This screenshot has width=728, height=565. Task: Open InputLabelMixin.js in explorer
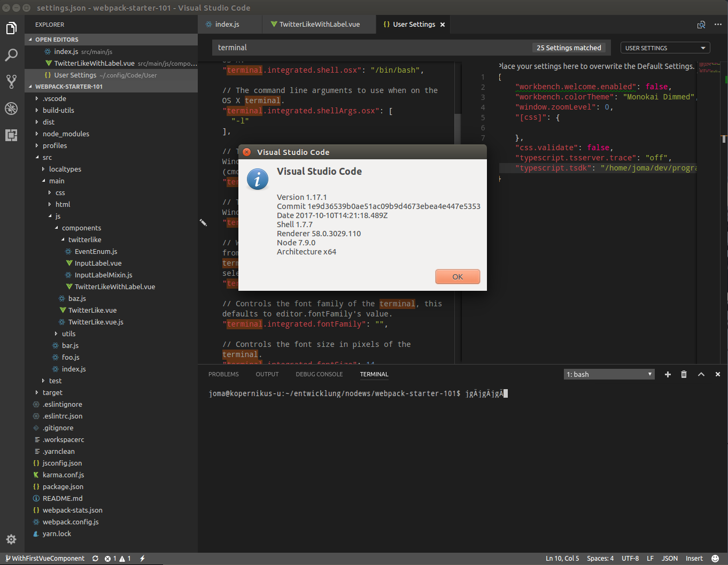pos(111,275)
